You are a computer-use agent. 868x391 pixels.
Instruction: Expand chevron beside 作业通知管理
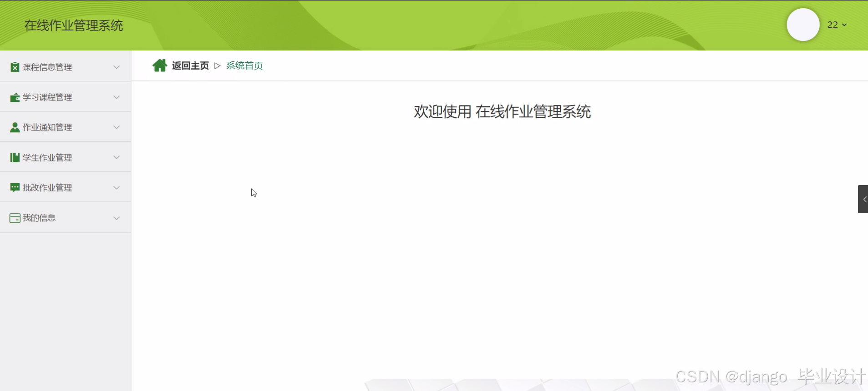pyautogui.click(x=117, y=127)
